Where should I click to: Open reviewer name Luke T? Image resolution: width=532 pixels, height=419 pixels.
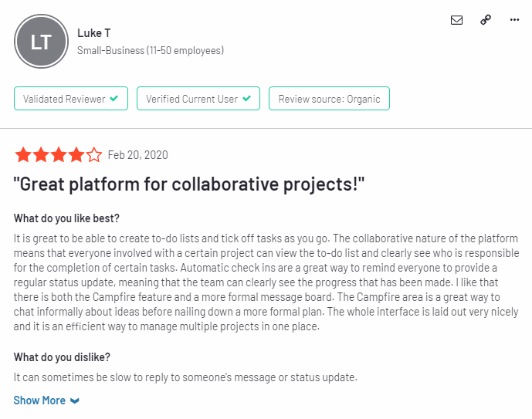(94, 33)
